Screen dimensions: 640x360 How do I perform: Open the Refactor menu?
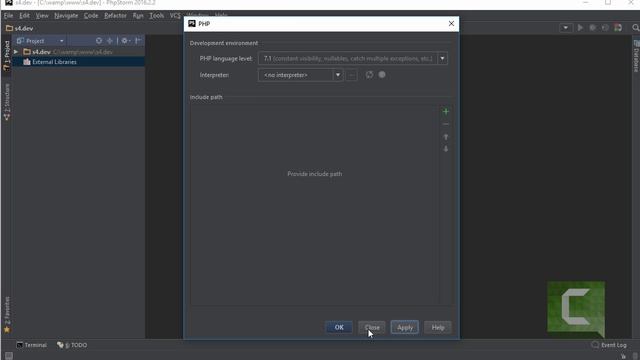[115, 16]
